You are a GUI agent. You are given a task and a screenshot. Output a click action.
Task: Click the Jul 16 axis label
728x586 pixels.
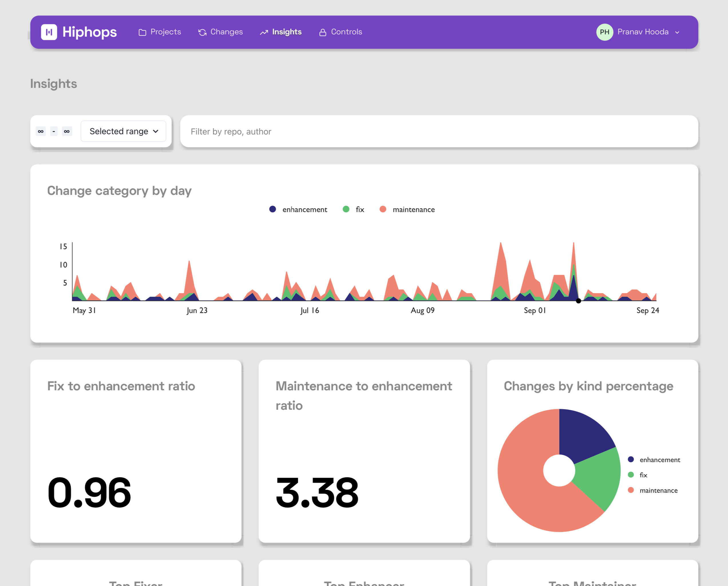[310, 310]
